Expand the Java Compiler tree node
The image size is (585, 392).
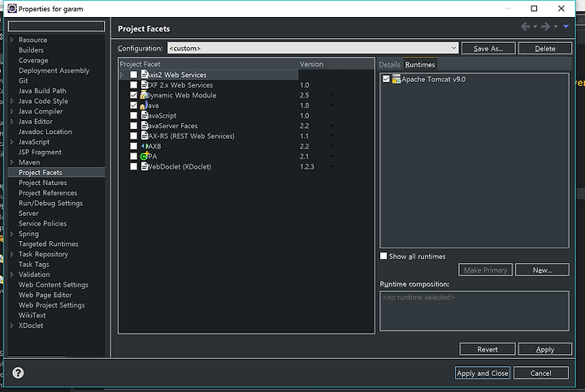12,111
